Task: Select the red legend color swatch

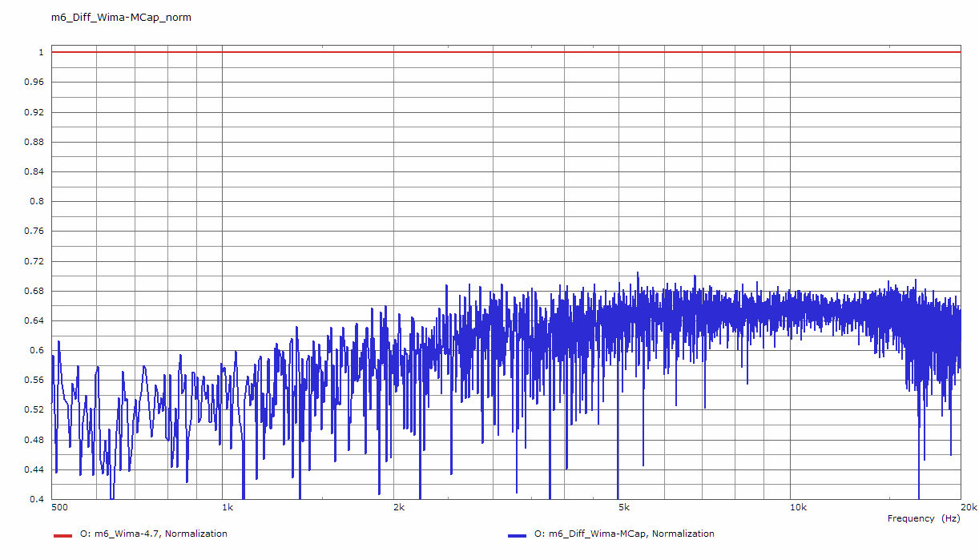Action: pyautogui.click(x=62, y=534)
